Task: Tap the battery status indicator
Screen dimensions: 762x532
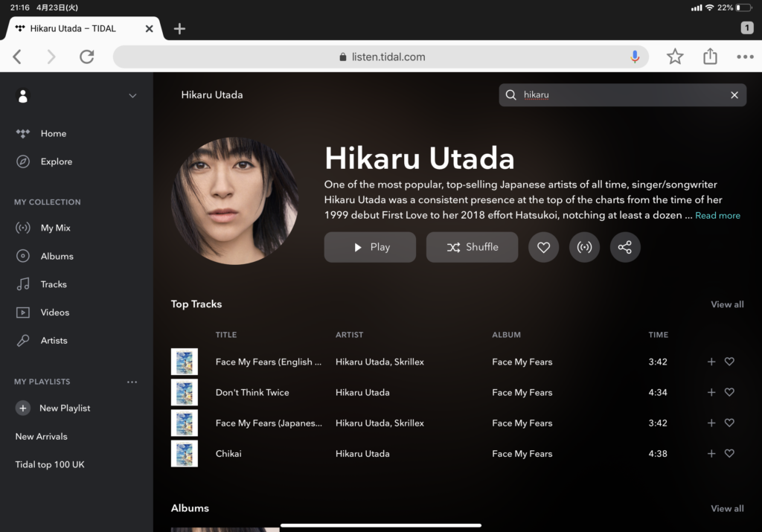Action: 743,7
